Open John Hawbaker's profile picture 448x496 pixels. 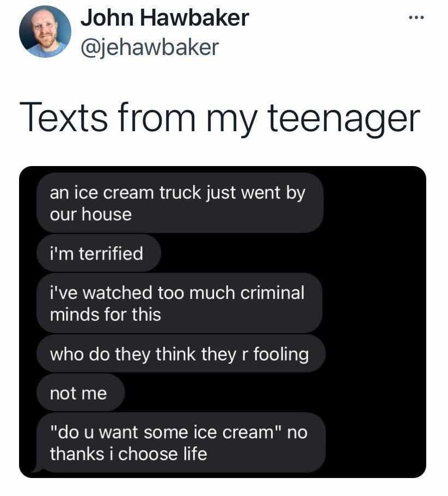click(45, 32)
